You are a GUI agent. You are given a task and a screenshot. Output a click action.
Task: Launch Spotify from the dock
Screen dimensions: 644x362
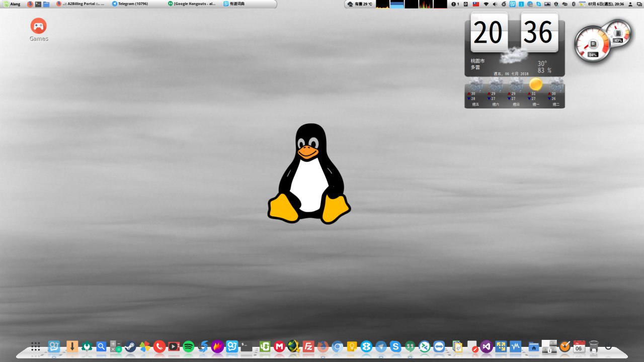click(x=189, y=346)
